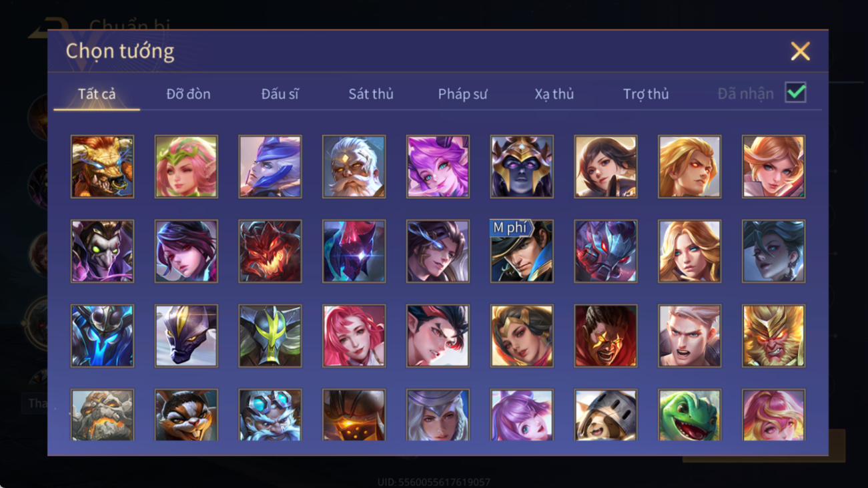Toggle the Đã nhận checkbox
868x488 pixels.
tap(795, 93)
